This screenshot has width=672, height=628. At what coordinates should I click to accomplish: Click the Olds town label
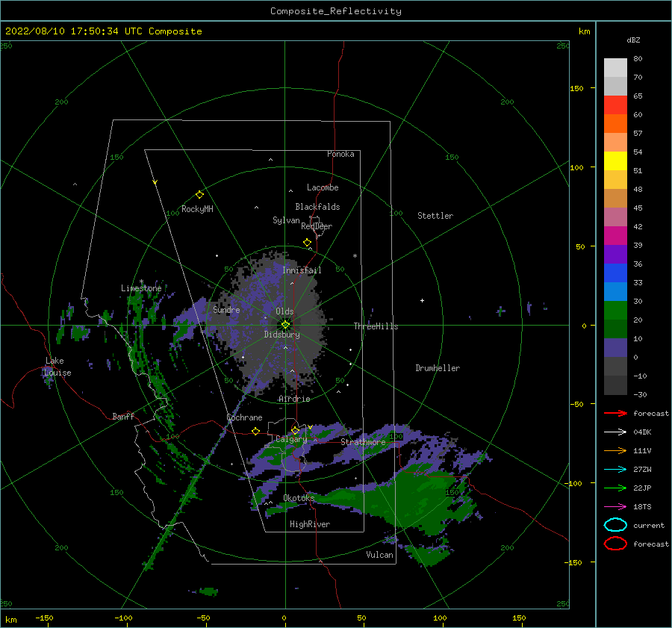(284, 311)
